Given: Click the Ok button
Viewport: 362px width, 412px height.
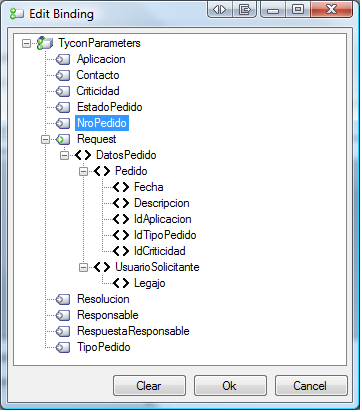Looking at the screenshot, I should [230, 386].
